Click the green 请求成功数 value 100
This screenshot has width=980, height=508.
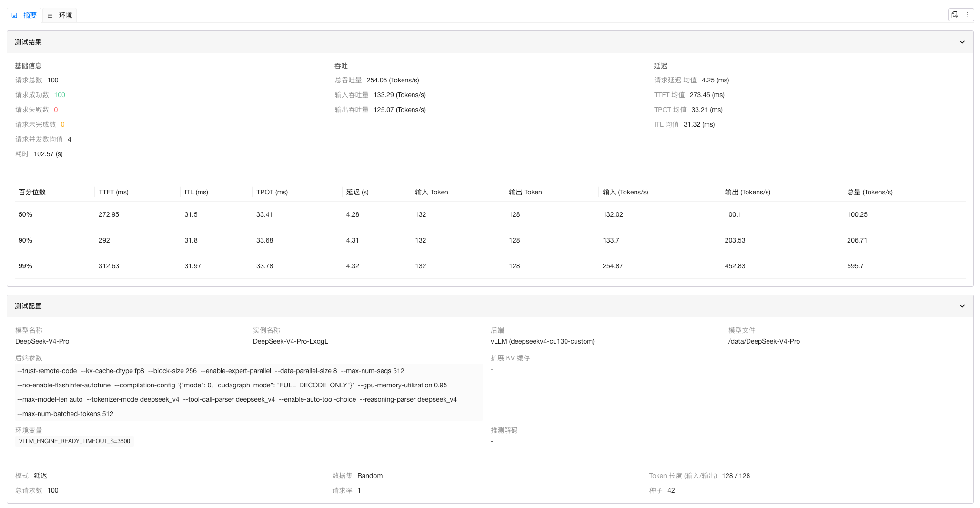pyautogui.click(x=60, y=95)
